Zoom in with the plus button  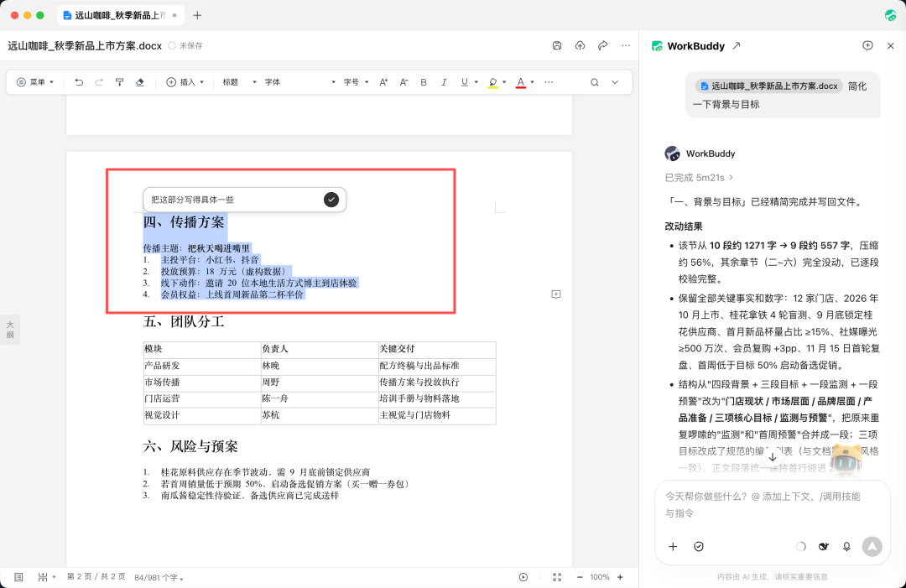click(620, 577)
